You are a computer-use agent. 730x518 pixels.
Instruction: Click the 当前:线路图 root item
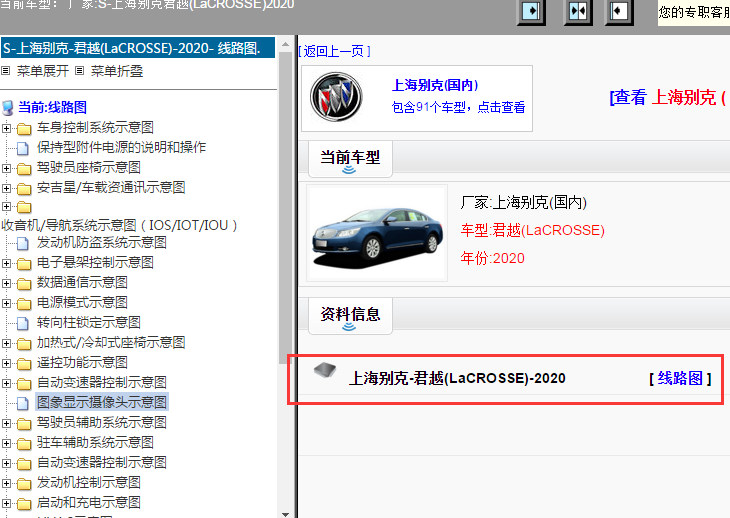52,108
